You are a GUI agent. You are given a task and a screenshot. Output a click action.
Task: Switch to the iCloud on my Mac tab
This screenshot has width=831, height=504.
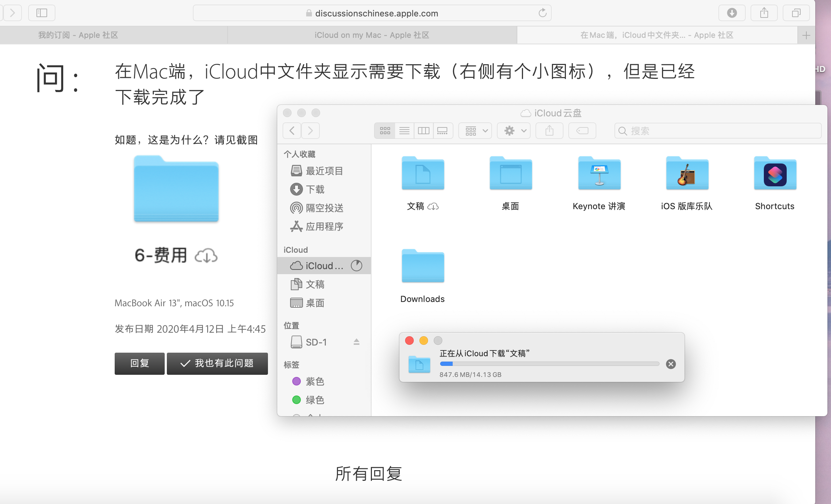coord(372,35)
